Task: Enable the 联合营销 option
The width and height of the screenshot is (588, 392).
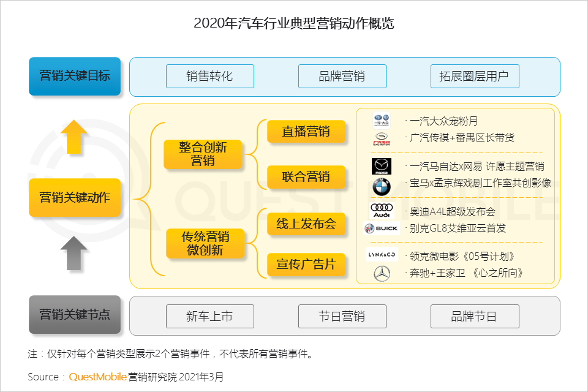Action: (x=307, y=178)
